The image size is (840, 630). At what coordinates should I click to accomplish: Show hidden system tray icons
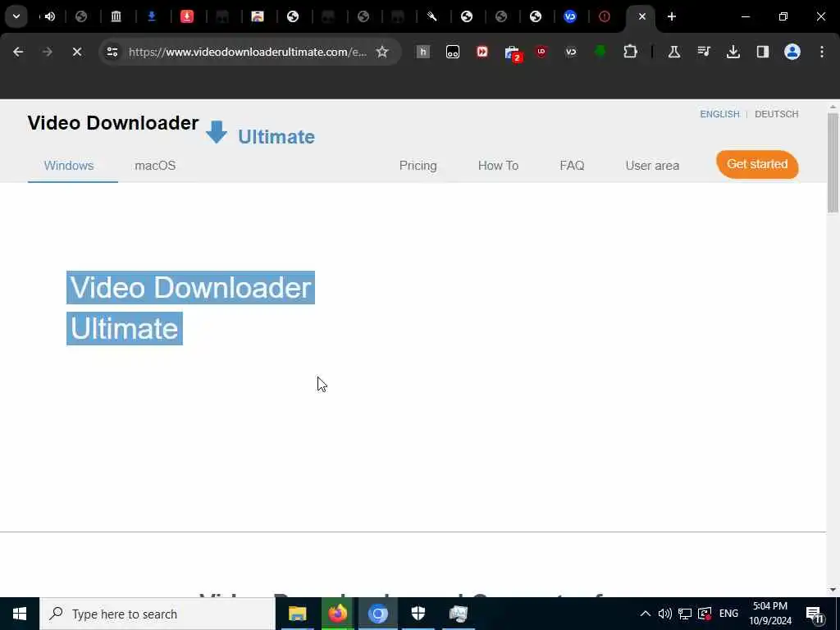click(646, 614)
